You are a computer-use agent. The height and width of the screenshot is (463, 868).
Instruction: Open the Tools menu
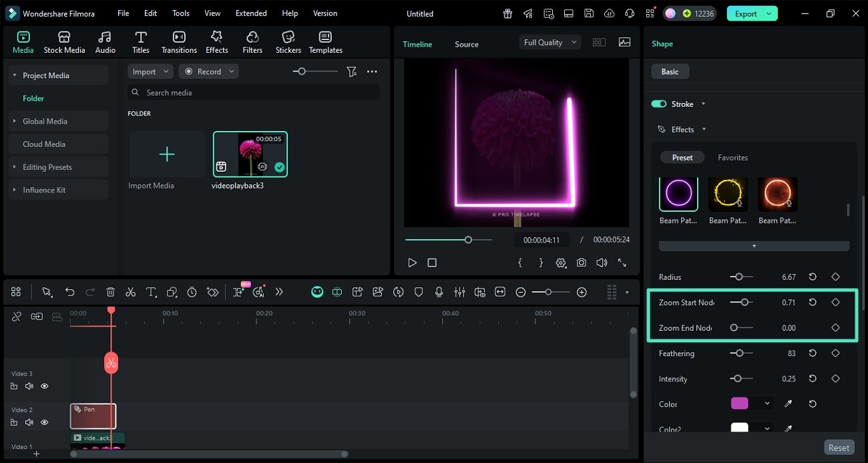[181, 13]
